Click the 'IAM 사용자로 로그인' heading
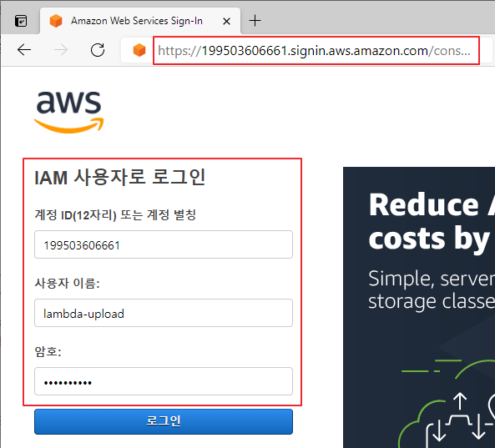Image resolution: width=495 pixels, height=448 pixels. [x=120, y=177]
